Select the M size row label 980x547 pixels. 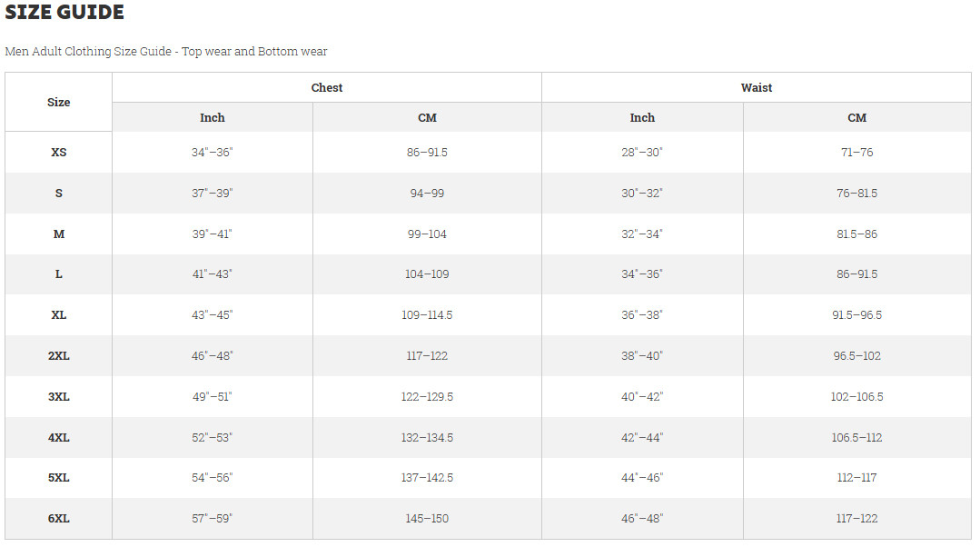pyautogui.click(x=59, y=234)
